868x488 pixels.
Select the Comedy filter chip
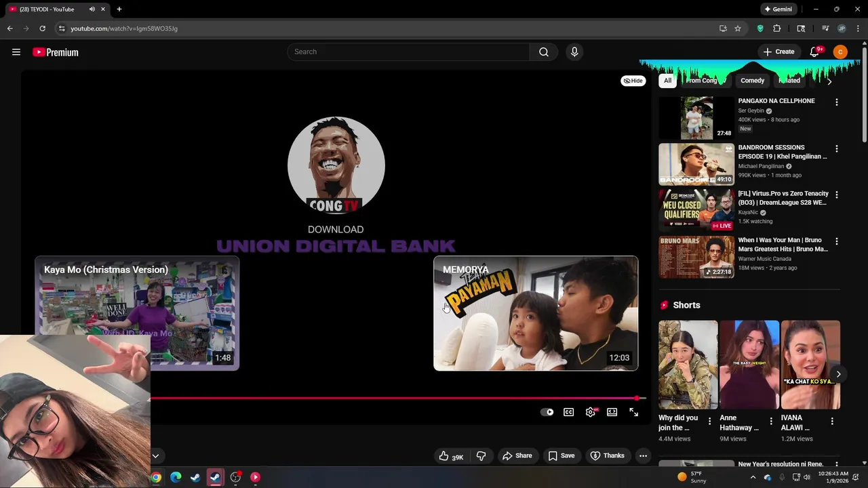(752, 81)
